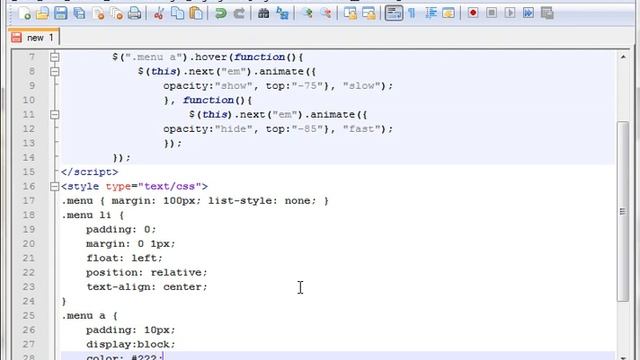Click 'opacity:"show"' on line 9
640x360 pixels.
point(208,86)
